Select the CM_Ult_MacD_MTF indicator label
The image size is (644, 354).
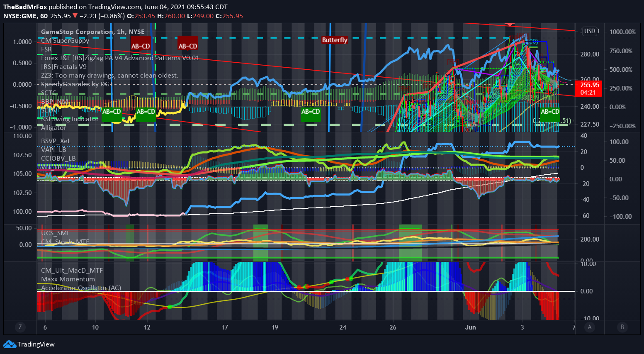coord(72,271)
